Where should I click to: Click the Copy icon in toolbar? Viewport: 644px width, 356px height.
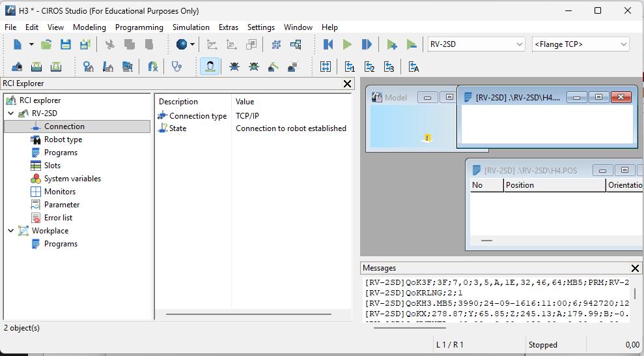130,44
